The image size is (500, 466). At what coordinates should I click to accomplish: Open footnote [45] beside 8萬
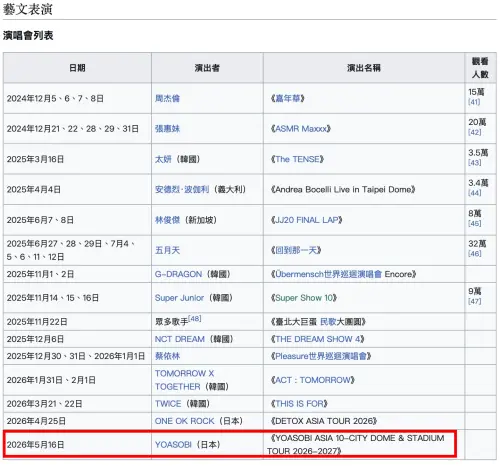pos(475,223)
